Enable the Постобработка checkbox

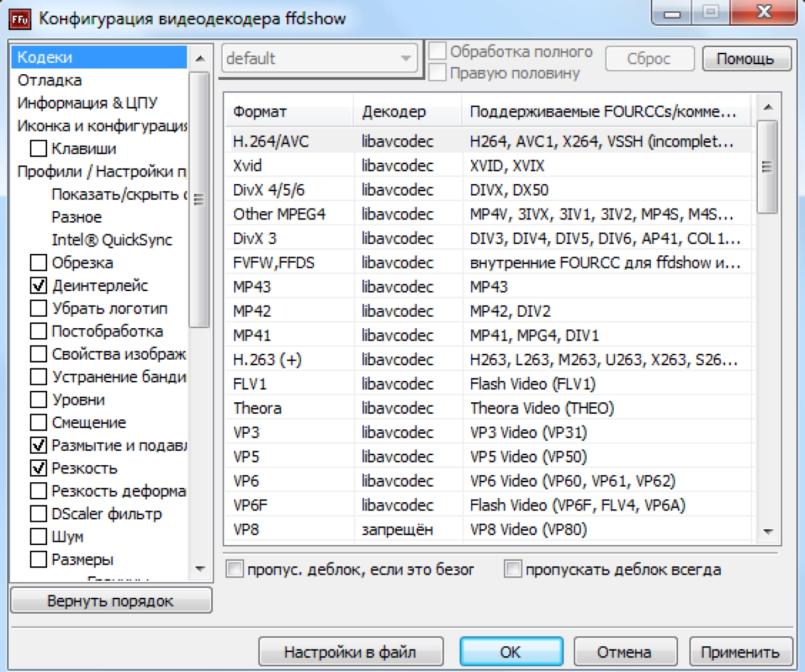click(38, 331)
